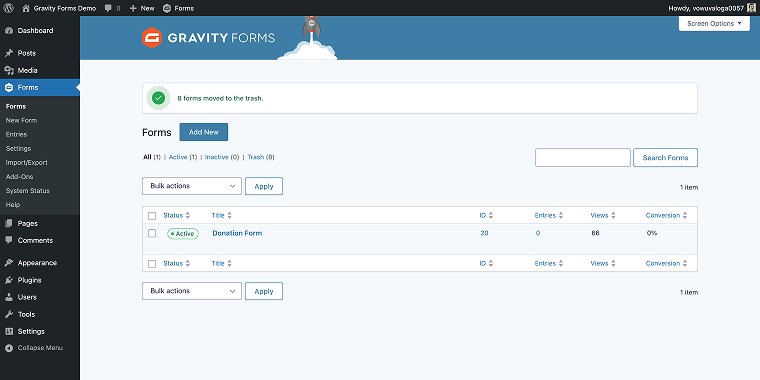Open the top Bulk actions dropdown

[192, 186]
